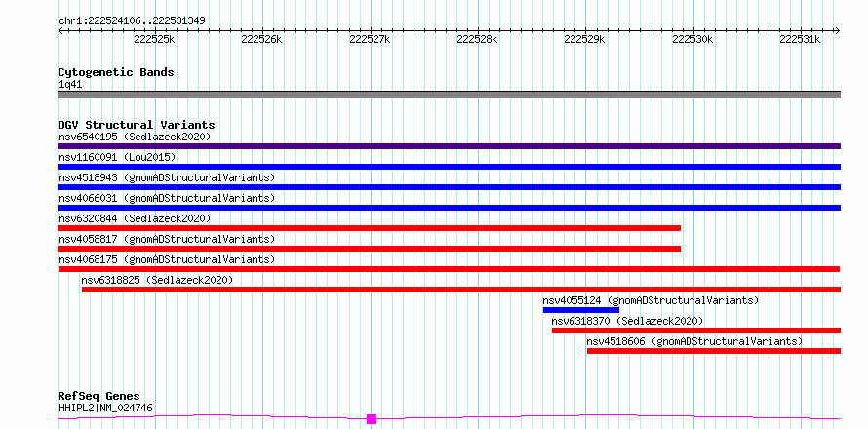Click the ruler's right arrowhead
This screenshot has height=429, width=868.
838,31
